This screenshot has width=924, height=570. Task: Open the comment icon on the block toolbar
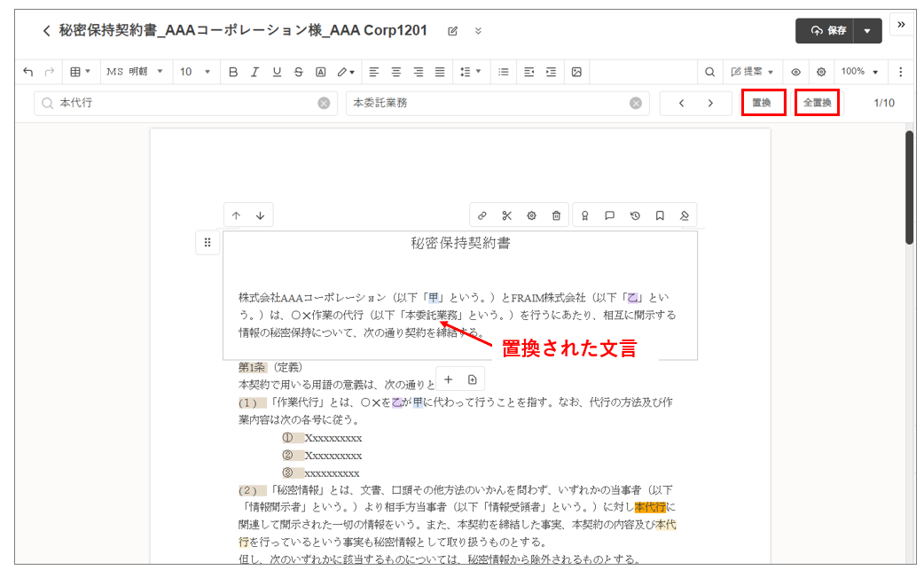click(x=610, y=215)
